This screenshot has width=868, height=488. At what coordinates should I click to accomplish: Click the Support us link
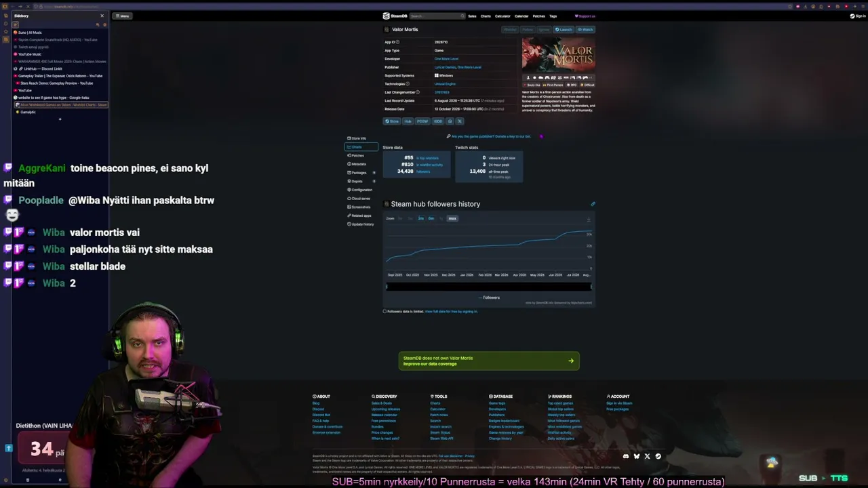(x=585, y=16)
